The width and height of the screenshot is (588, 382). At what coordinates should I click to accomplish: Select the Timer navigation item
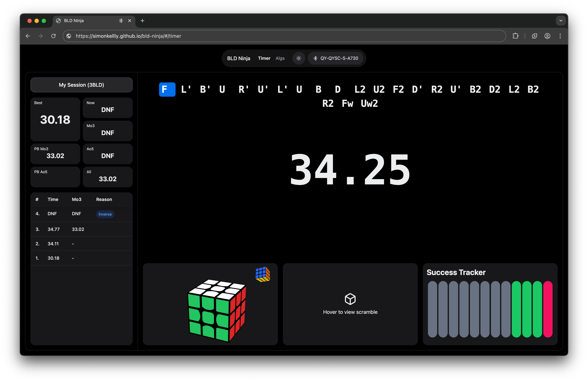point(264,58)
